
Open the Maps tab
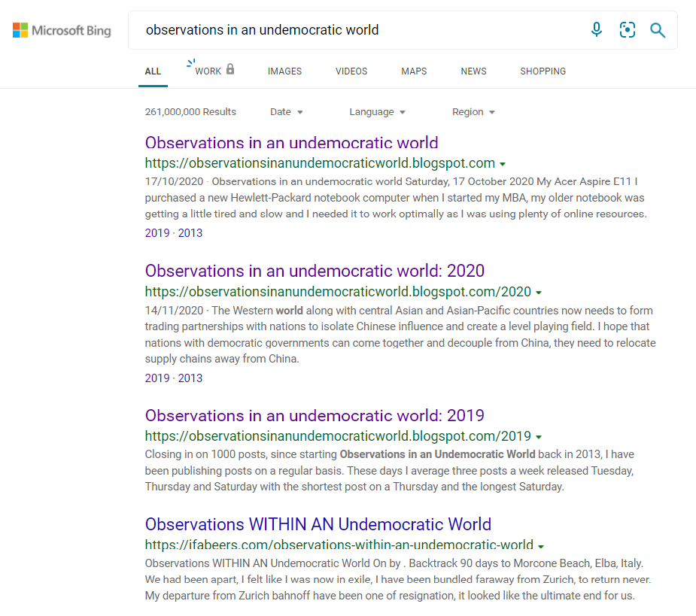pos(414,71)
